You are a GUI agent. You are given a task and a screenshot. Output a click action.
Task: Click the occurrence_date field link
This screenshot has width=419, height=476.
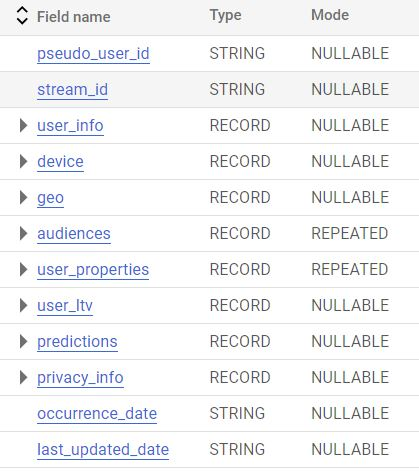pyautogui.click(x=97, y=414)
